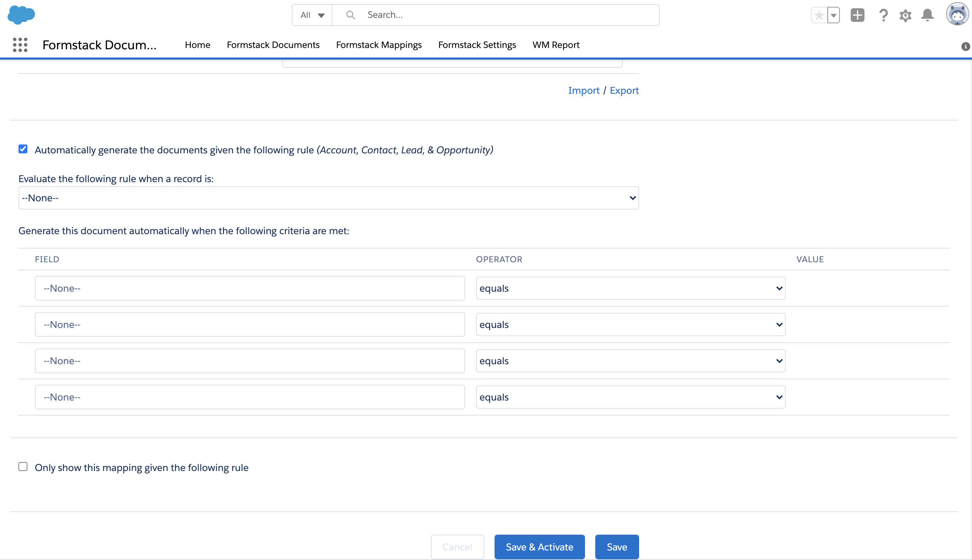
Task: Click the Save & Activate button
Action: tap(539, 547)
